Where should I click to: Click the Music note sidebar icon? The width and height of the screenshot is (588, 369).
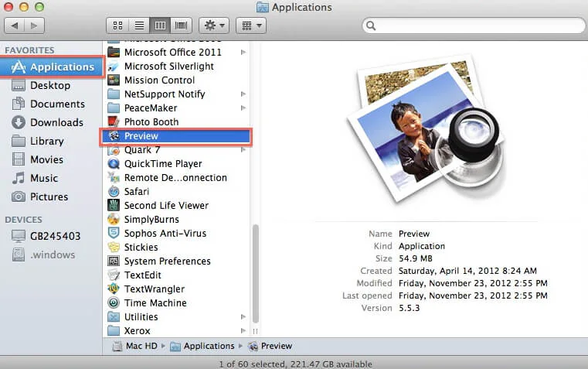tap(18, 178)
